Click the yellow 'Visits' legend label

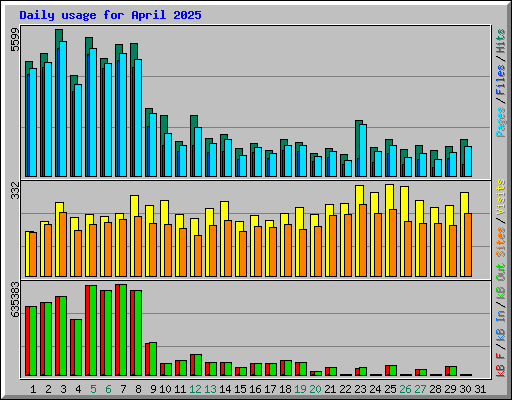click(500, 197)
